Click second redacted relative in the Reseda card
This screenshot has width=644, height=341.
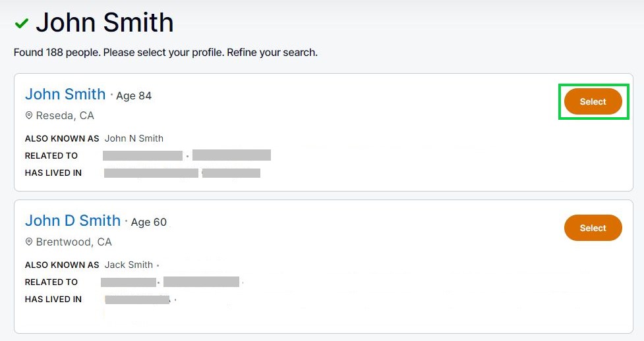(x=231, y=156)
